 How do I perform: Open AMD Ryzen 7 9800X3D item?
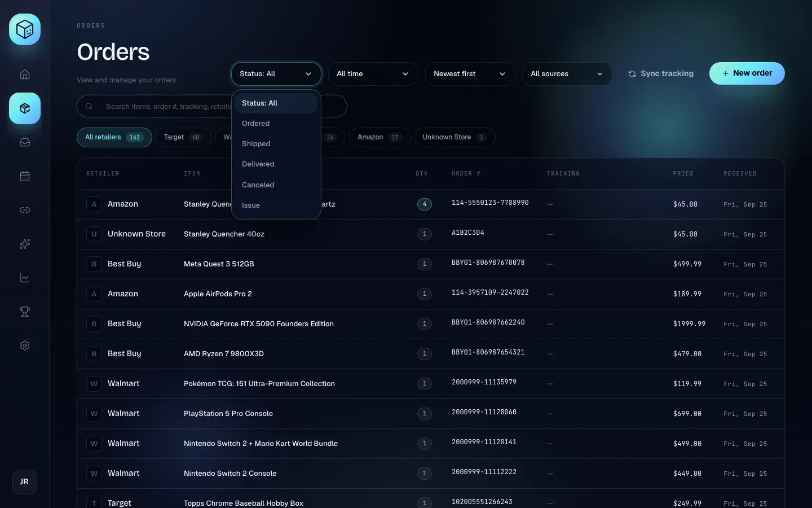click(x=224, y=354)
